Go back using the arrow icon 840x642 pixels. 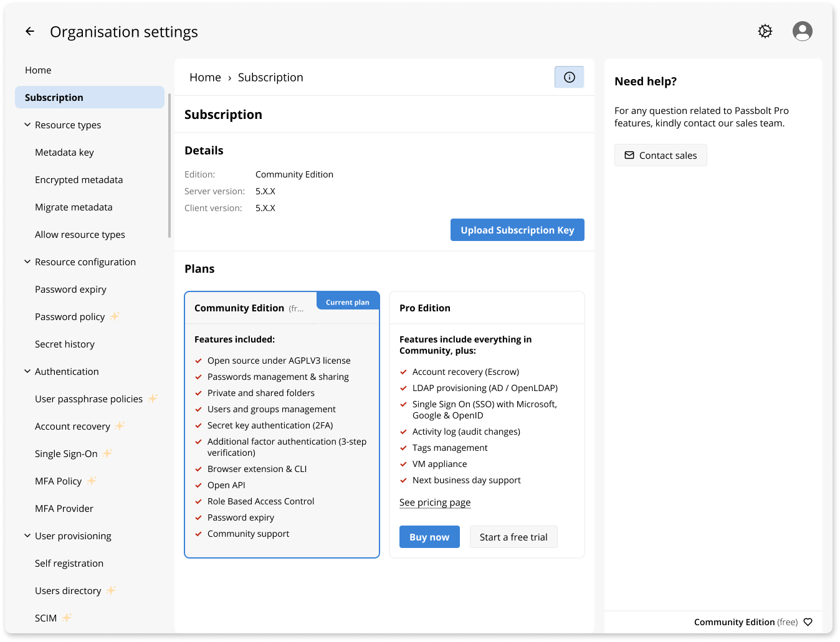tap(30, 31)
